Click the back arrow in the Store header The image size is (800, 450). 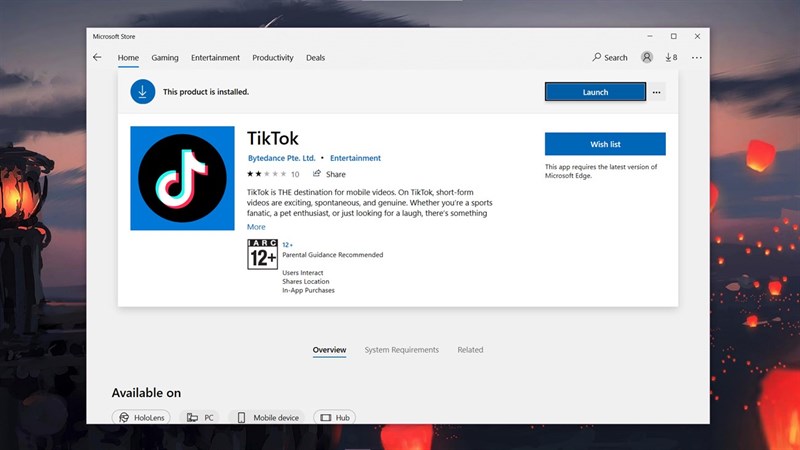click(97, 58)
